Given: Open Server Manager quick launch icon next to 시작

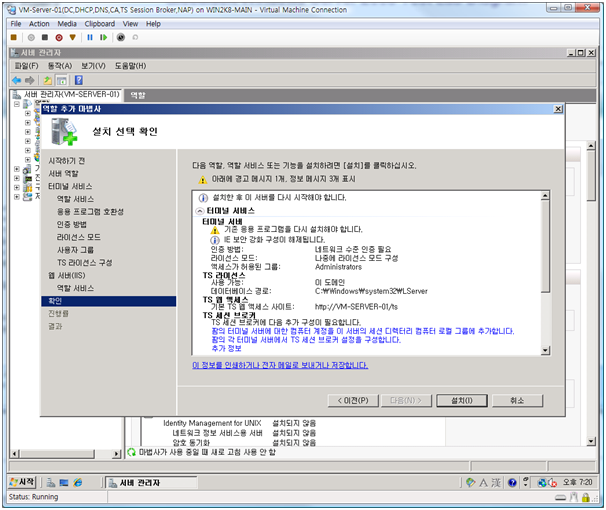Looking at the screenshot, I should (x=51, y=483).
